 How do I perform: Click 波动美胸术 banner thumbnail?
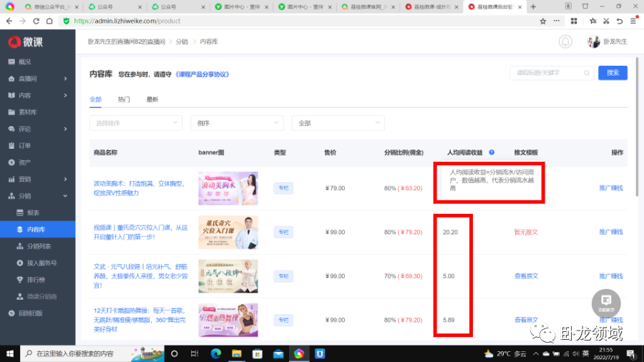tap(228, 188)
